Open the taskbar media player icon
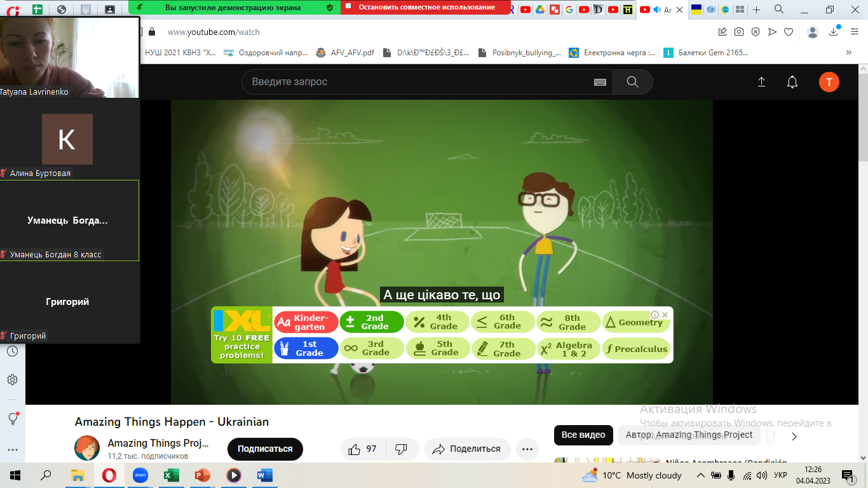The width and height of the screenshot is (868, 488). pos(233,475)
